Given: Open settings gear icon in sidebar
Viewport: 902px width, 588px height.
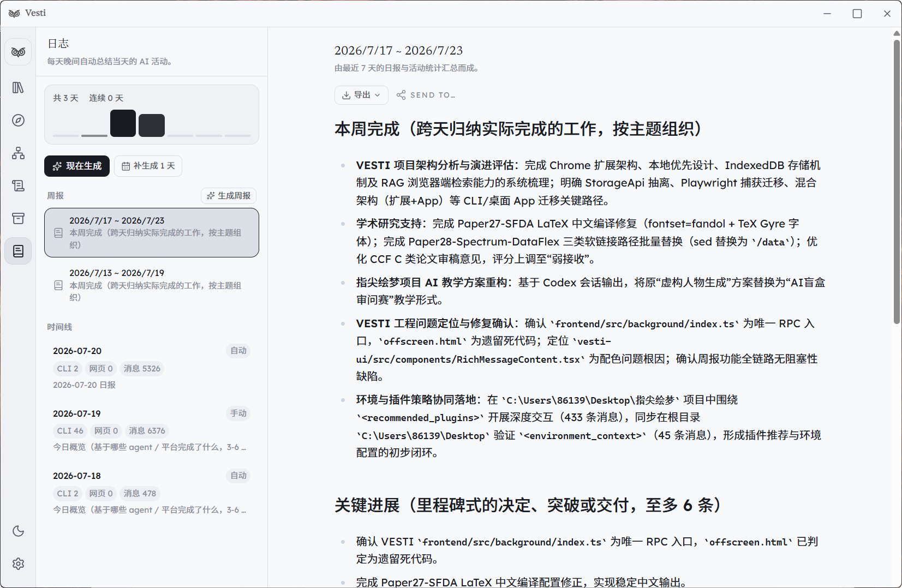Looking at the screenshot, I should click(18, 563).
